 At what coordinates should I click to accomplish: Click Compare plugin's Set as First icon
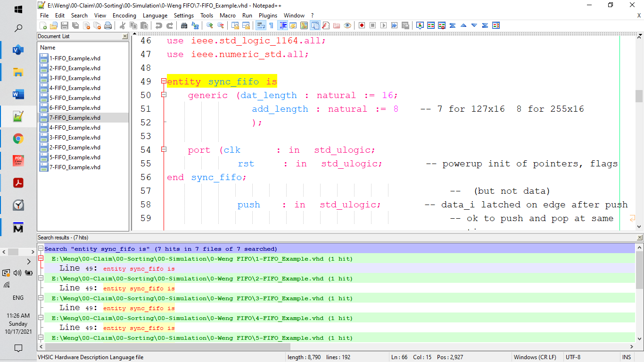(420, 25)
